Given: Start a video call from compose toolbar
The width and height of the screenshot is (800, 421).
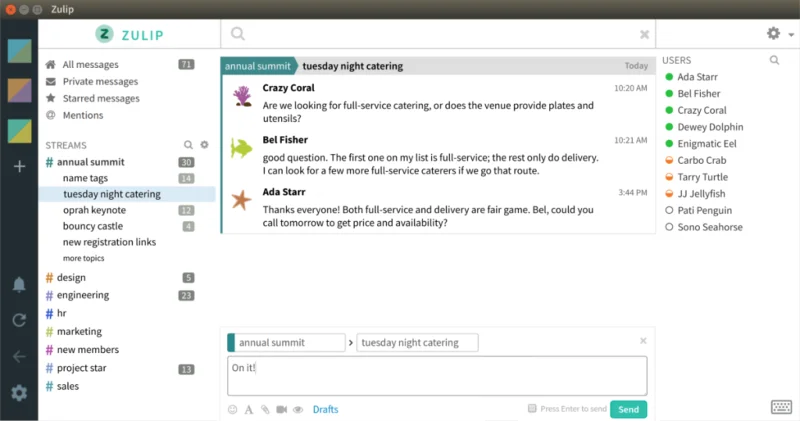Looking at the screenshot, I should pos(281,409).
